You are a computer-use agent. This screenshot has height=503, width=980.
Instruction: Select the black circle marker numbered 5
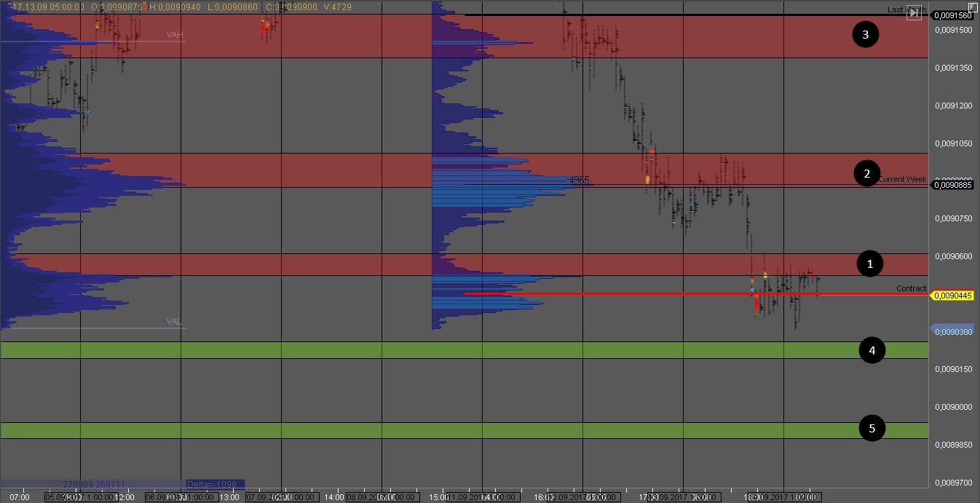click(872, 428)
